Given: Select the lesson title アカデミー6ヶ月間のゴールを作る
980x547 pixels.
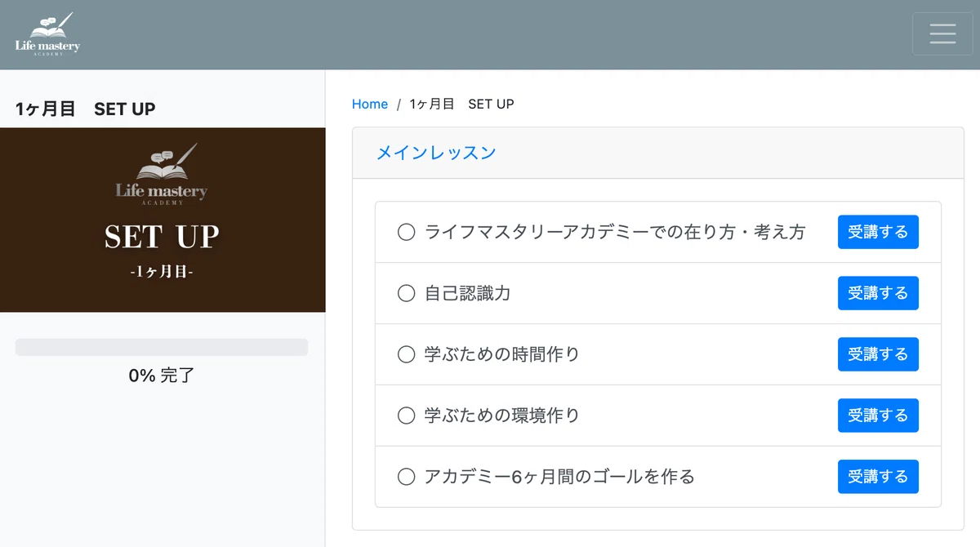Looking at the screenshot, I should 559,477.
